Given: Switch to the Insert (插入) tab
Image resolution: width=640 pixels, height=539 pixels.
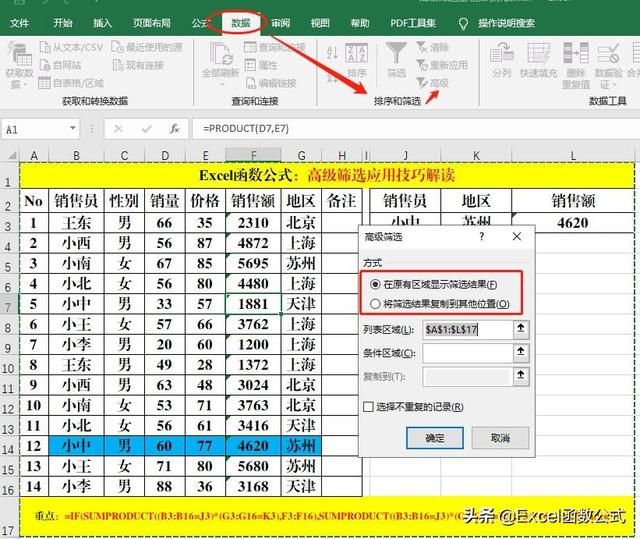Looking at the screenshot, I should [x=102, y=23].
